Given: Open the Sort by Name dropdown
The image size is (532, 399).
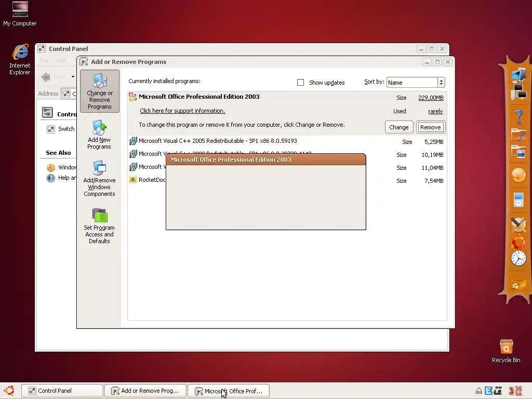Looking at the screenshot, I should [x=416, y=83].
